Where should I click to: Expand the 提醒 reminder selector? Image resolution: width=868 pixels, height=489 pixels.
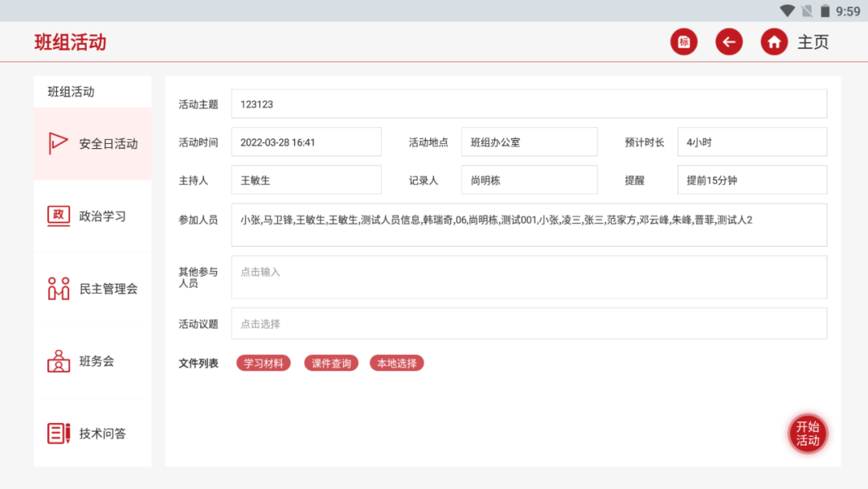751,180
